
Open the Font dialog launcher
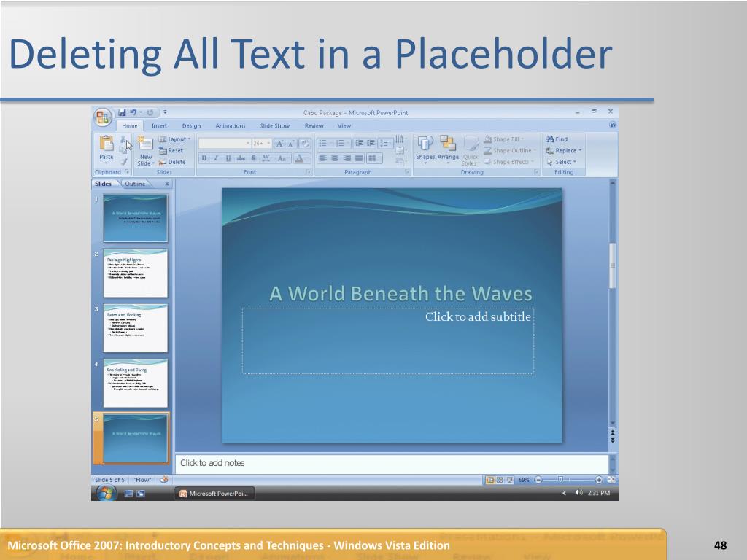point(309,172)
